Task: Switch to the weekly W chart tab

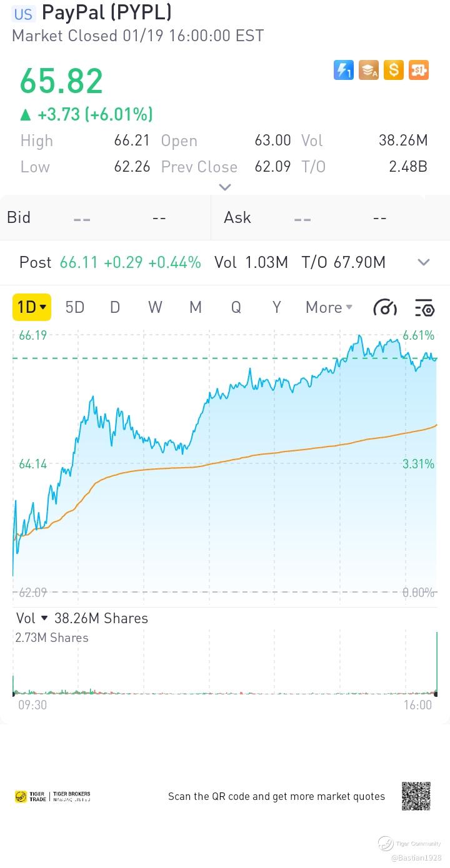Action: [x=155, y=307]
